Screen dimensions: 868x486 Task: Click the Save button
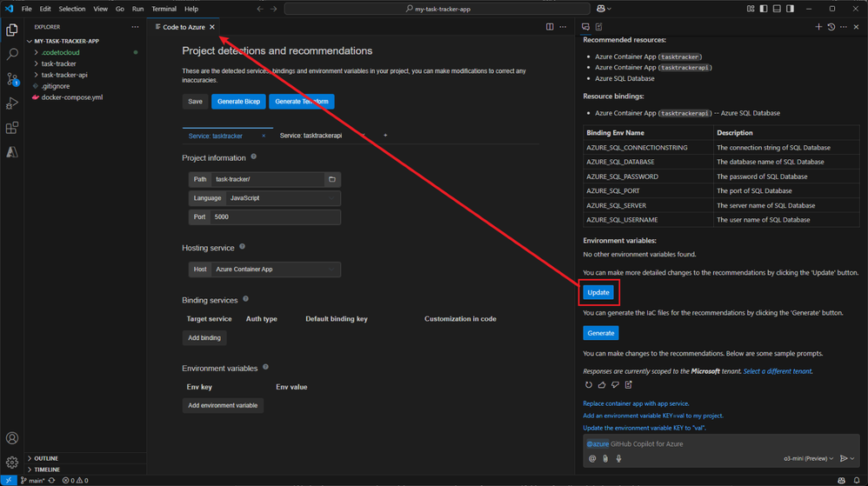coord(195,102)
